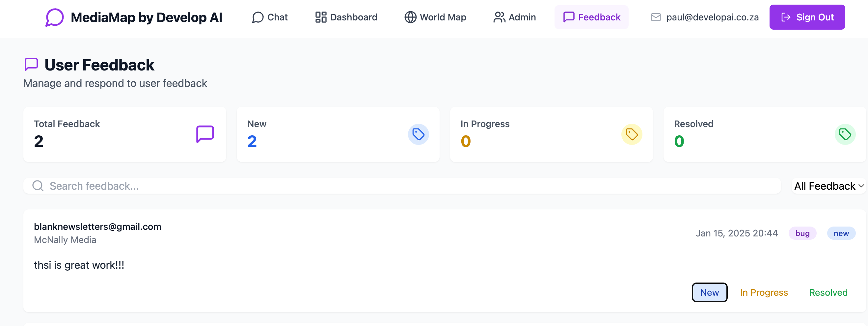Click the bug type badge

coord(802,233)
